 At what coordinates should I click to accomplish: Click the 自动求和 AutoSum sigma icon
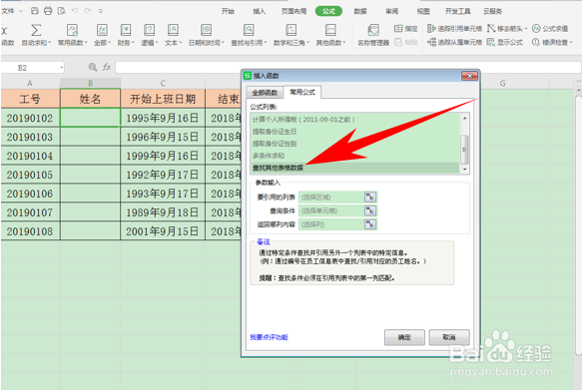click(x=36, y=30)
